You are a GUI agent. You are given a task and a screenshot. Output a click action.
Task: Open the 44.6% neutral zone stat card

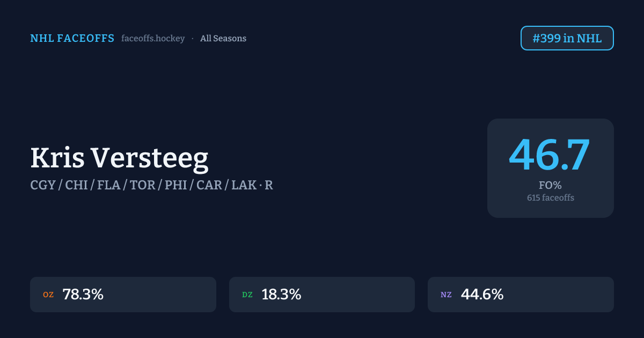tap(521, 295)
